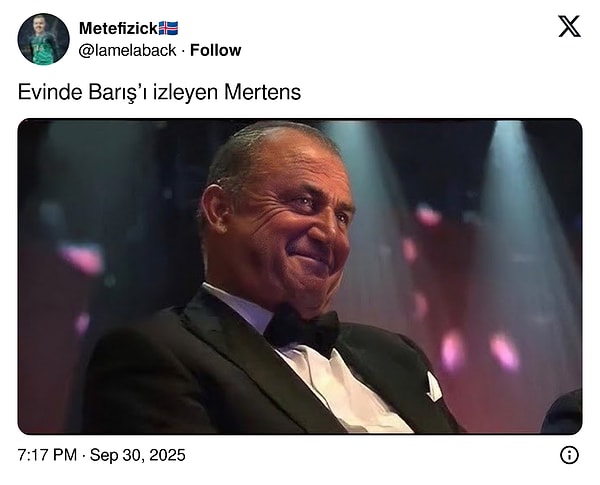600x485 pixels.
Task: Open the tweet's embedded photo
Action: coord(300,276)
